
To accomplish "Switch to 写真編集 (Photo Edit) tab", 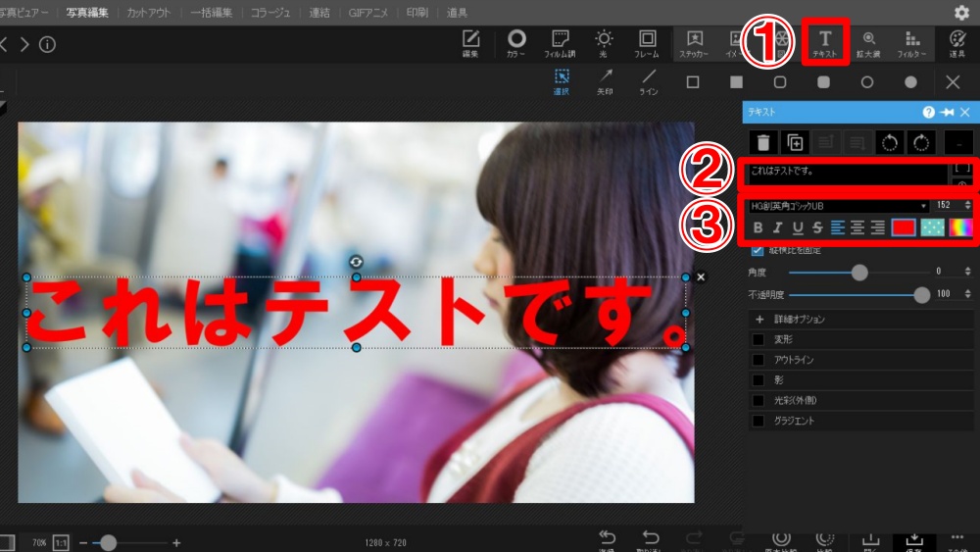I will point(87,13).
